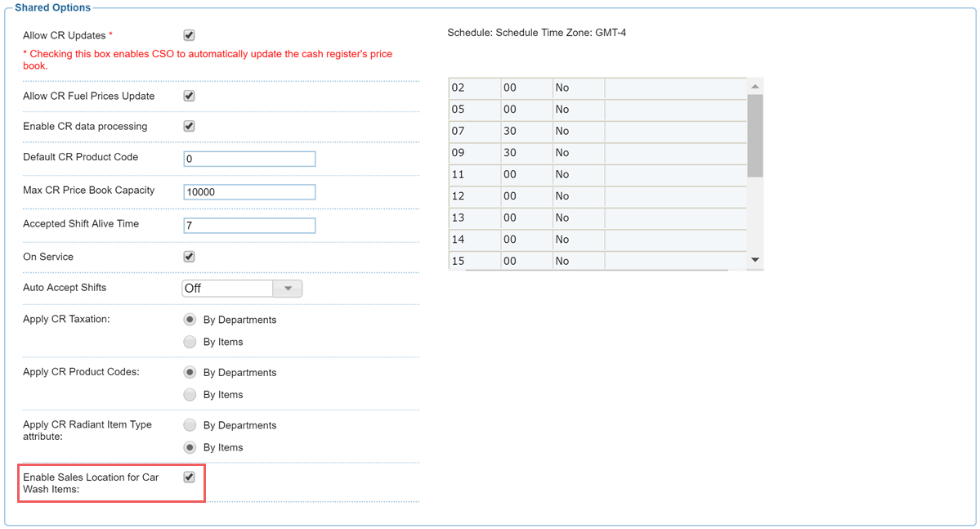Select the 15 hour schedule cell

coord(474,261)
